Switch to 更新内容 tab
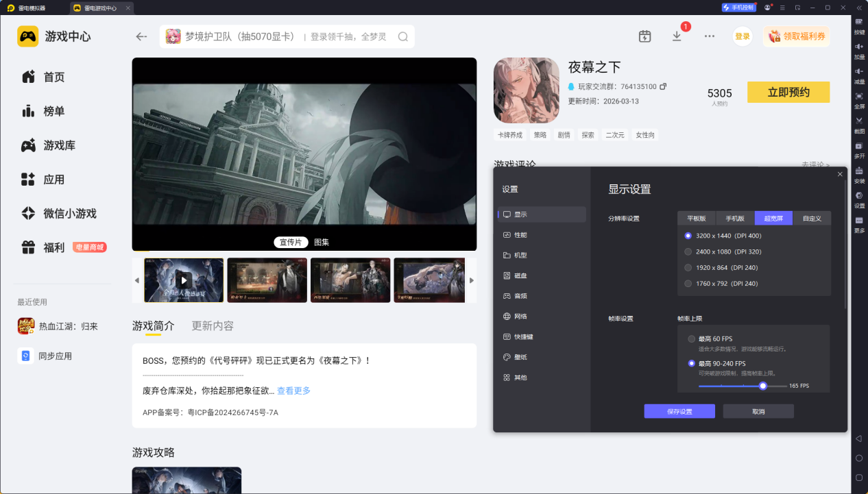The height and width of the screenshot is (494, 868). click(x=213, y=325)
